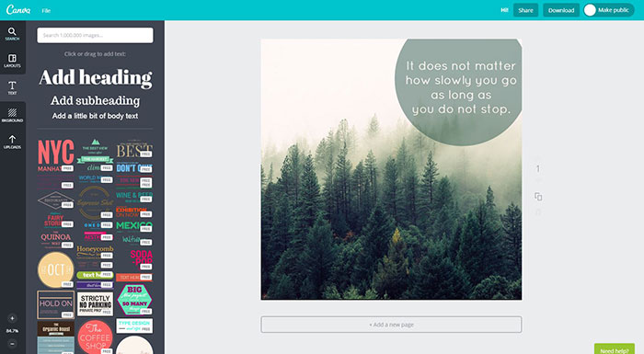This screenshot has width=644, height=354.
Task: Click the image search field
Action: tap(95, 35)
